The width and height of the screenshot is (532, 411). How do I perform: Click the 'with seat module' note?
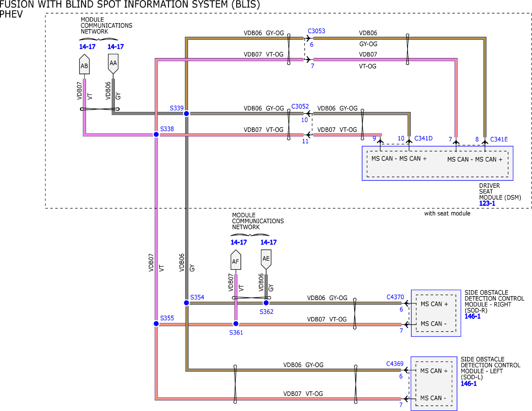coord(447,214)
